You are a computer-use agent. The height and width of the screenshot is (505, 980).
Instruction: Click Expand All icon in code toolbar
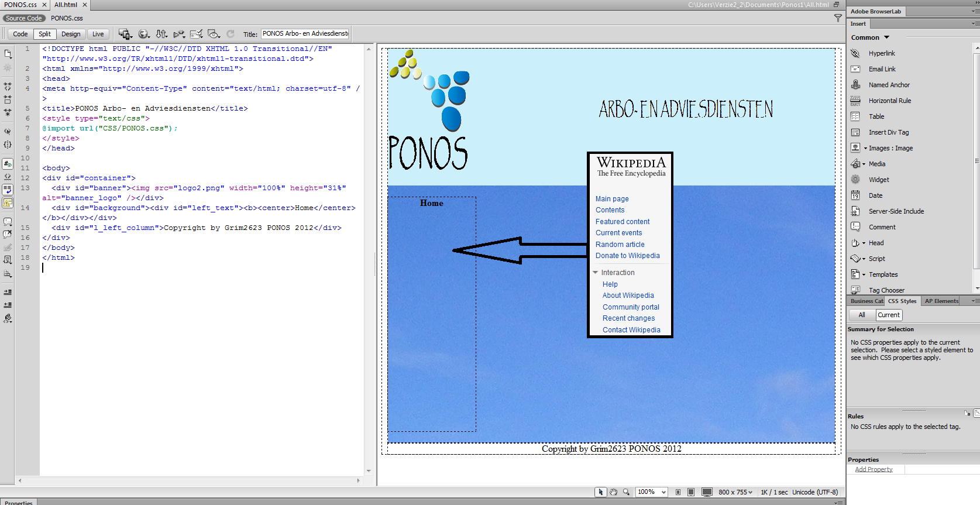8,112
